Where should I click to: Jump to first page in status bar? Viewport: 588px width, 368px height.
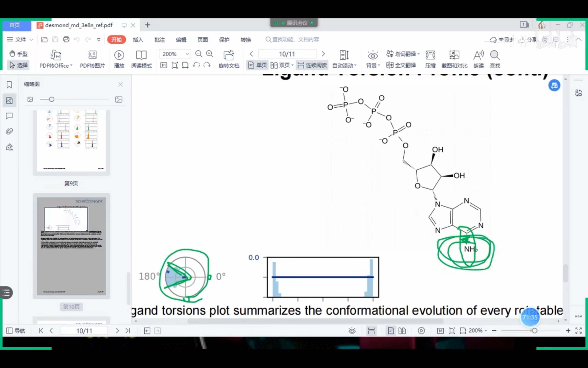[x=41, y=331]
